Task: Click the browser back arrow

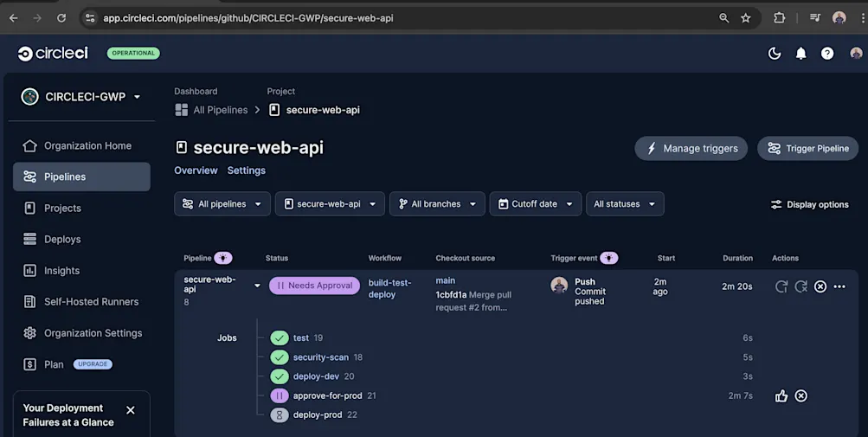Action: point(13,17)
